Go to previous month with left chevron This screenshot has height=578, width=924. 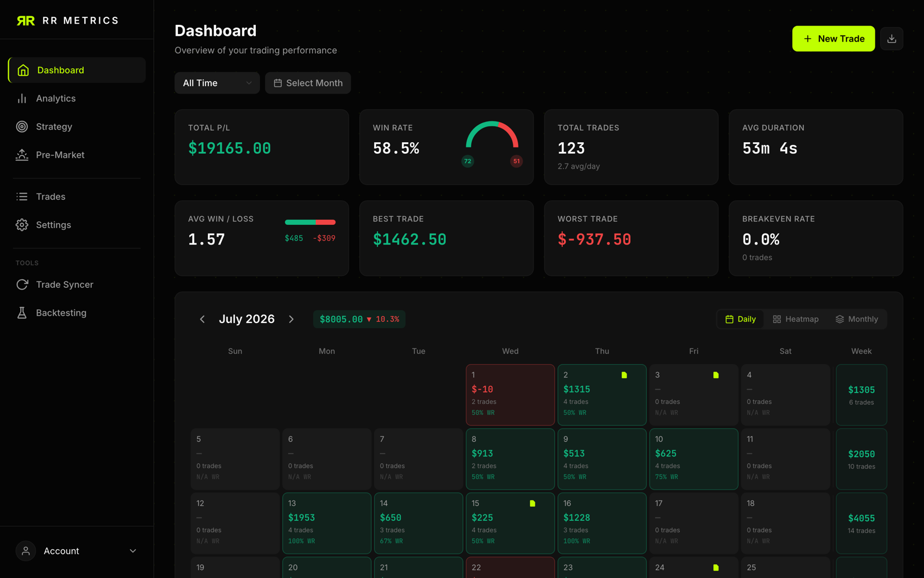coord(202,319)
